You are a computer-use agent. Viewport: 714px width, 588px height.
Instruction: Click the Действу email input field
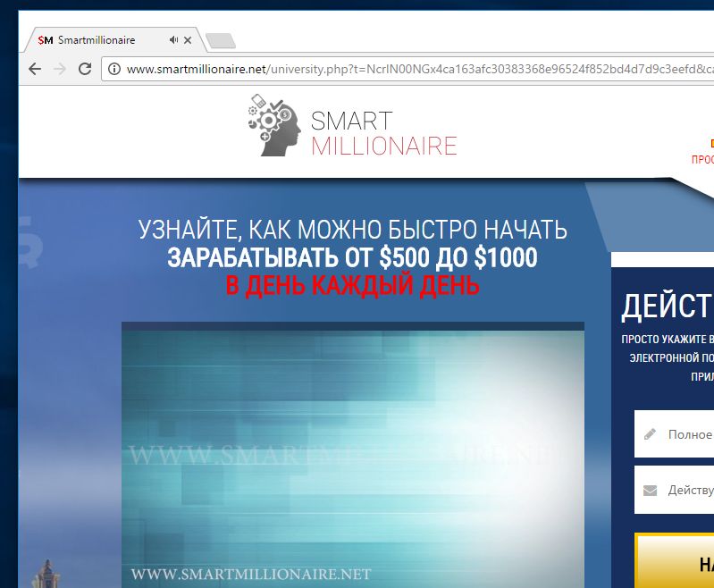[675, 490]
